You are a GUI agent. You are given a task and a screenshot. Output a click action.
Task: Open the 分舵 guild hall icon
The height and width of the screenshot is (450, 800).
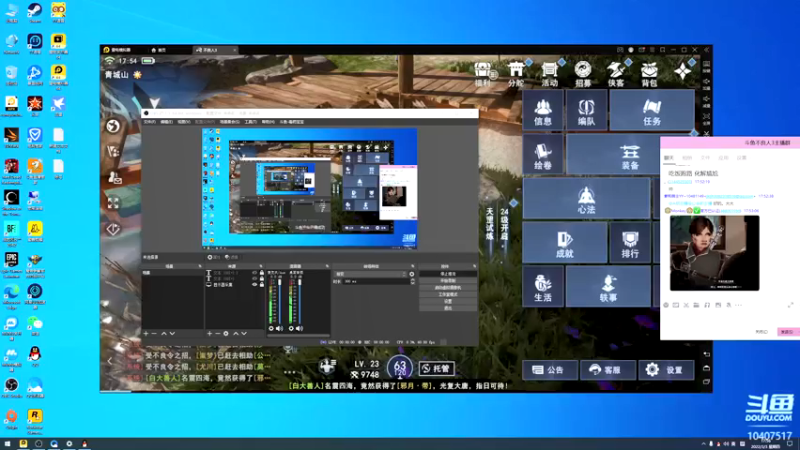coord(516,74)
